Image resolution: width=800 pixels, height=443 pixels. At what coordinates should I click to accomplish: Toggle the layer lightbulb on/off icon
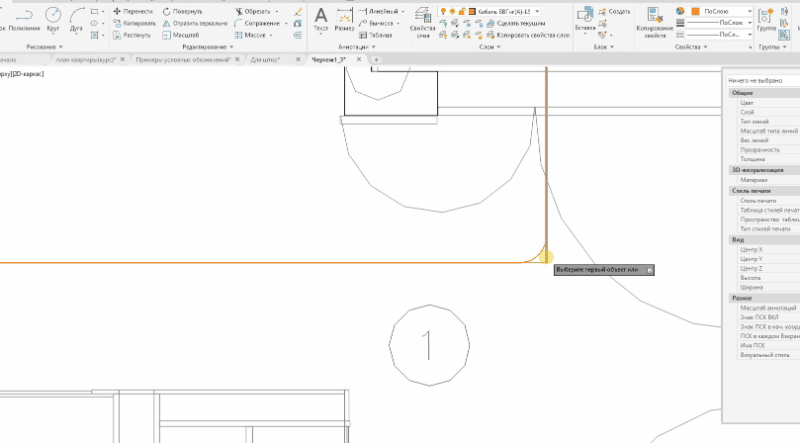(443, 11)
